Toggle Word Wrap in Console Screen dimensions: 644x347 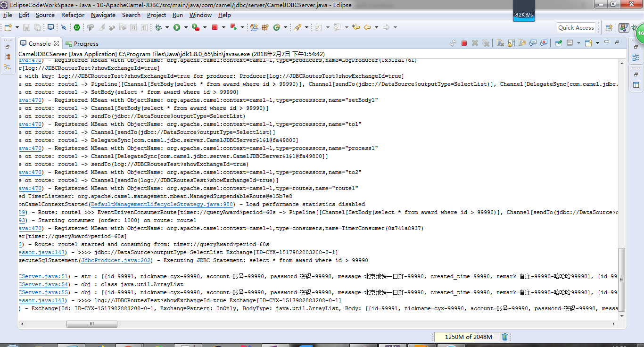click(x=522, y=43)
